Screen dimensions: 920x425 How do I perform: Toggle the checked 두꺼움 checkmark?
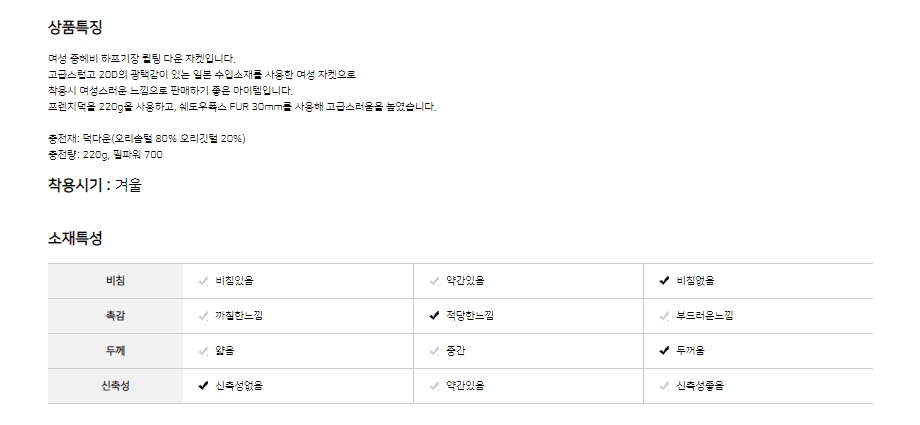664,351
